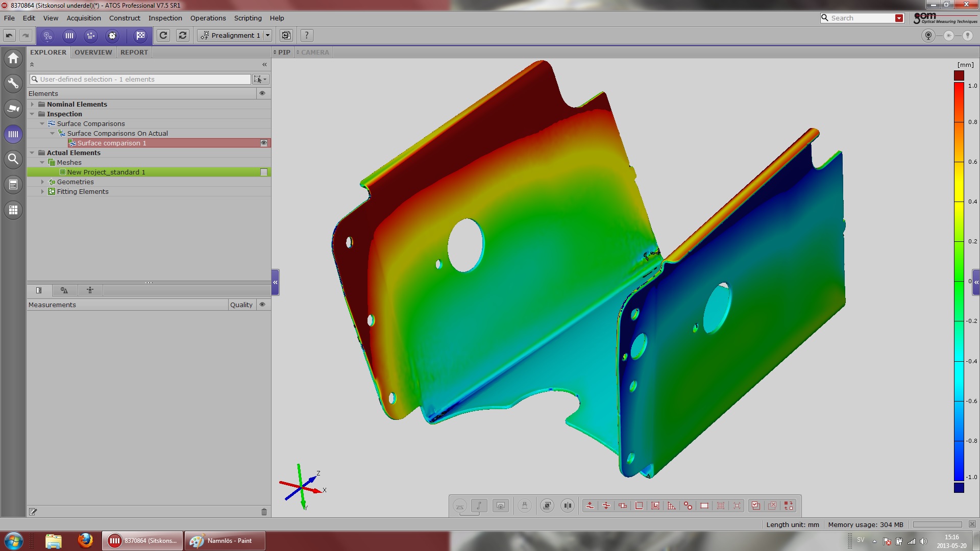Collapse the Actual Elements folder
Image resolution: width=980 pixels, height=551 pixels.
click(x=32, y=153)
